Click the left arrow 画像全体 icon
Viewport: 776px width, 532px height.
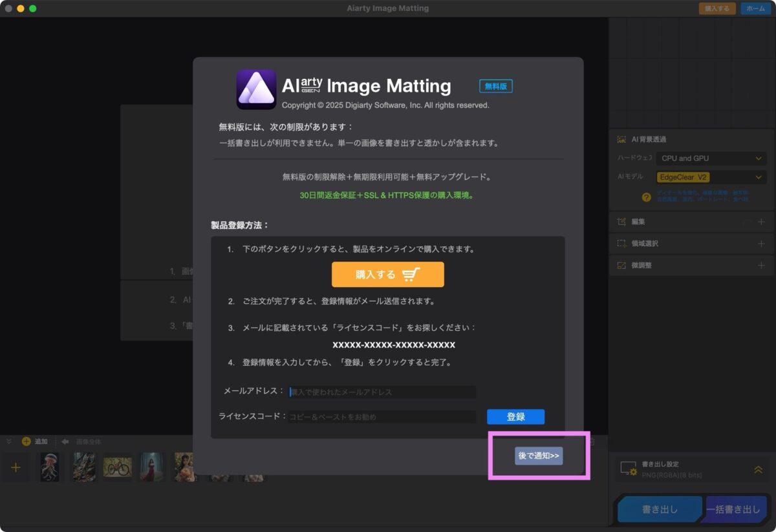tap(65, 442)
